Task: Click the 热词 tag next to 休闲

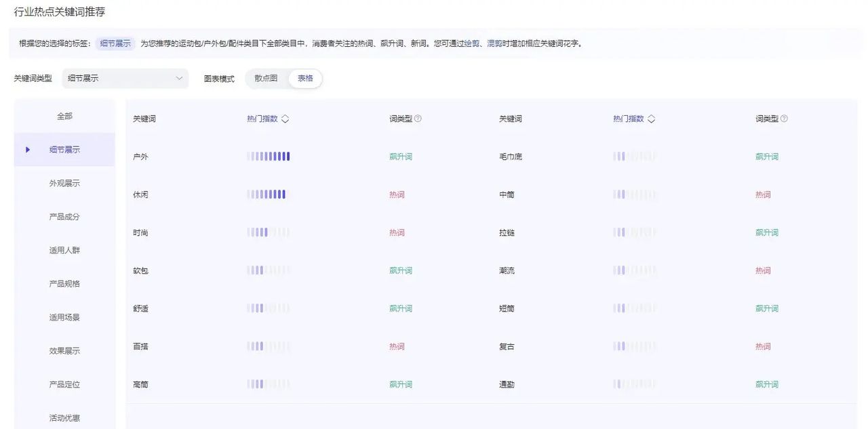Action: [x=397, y=194]
